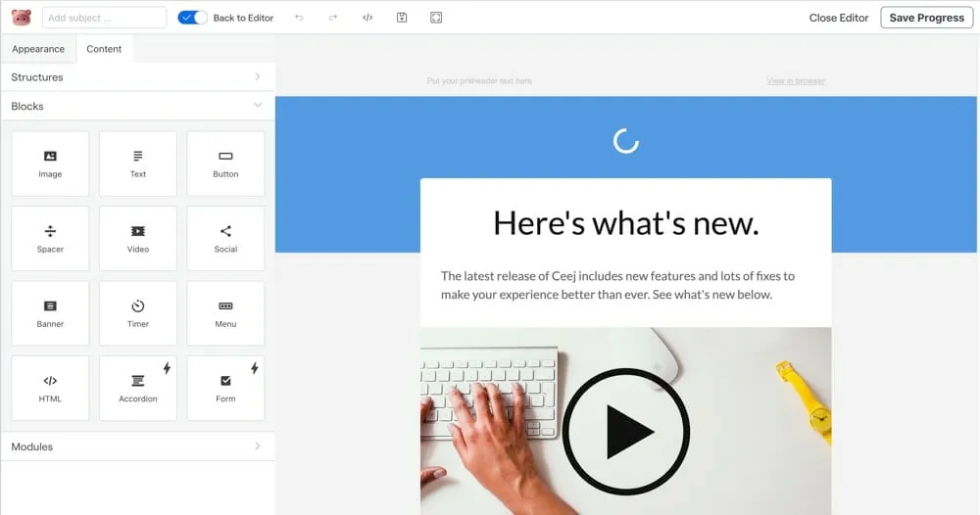Toggle the Back to Editor switch
The height and width of the screenshot is (515, 980).
click(x=192, y=18)
